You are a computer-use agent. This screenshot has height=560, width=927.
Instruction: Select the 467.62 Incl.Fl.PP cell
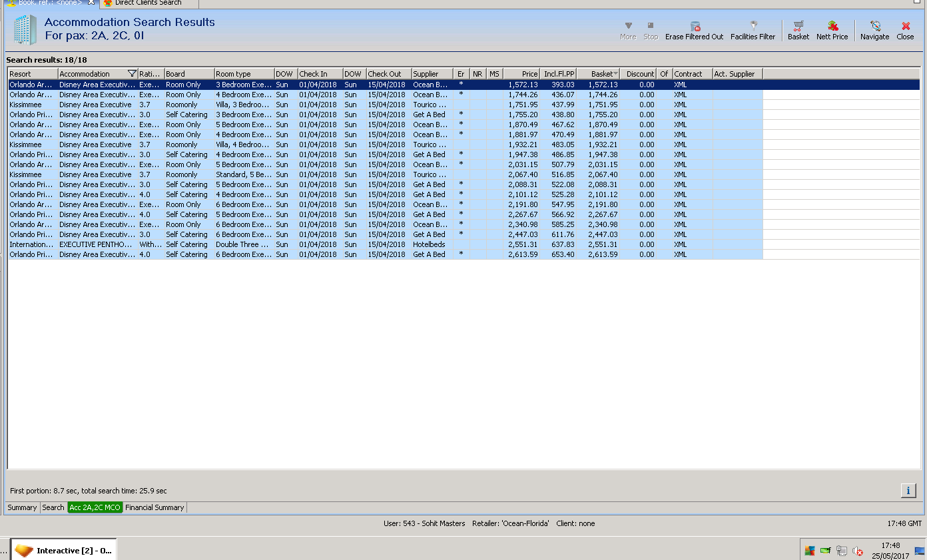pos(558,125)
